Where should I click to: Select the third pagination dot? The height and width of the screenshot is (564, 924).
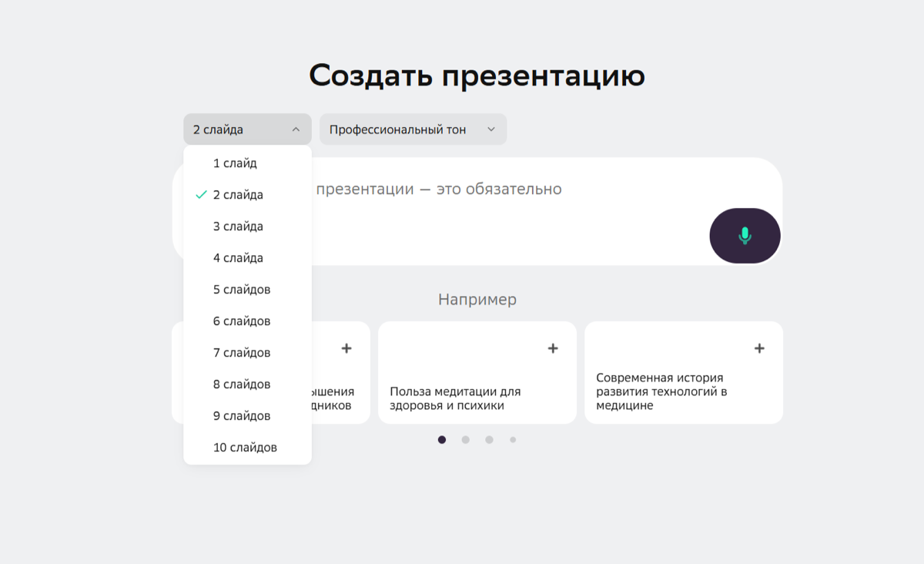(x=489, y=439)
